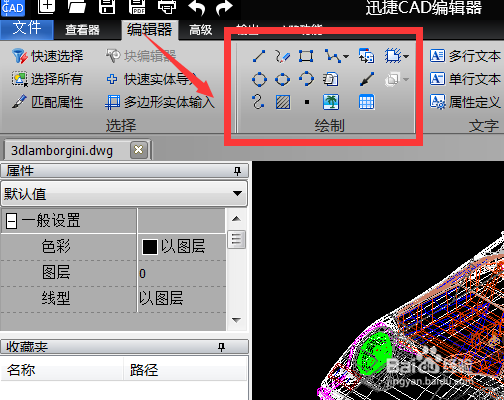Close the 3dlamborgini.dwg document tab
This screenshot has height=400, width=504.
tap(139, 150)
